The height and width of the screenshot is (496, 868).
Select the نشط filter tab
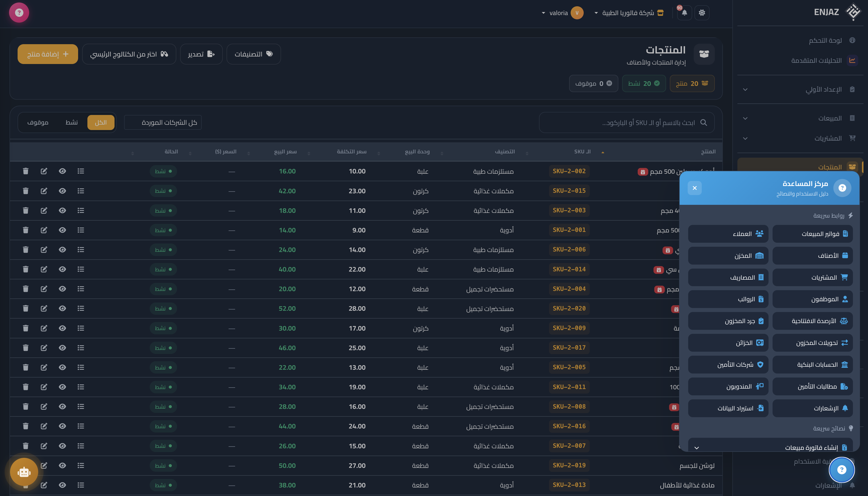point(72,122)
